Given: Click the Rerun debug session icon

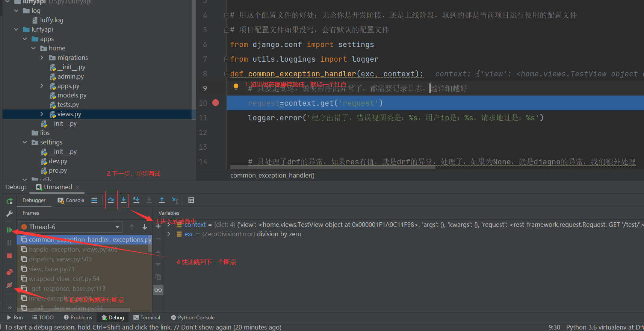Looking at the screenshot, I should [10, 201].
